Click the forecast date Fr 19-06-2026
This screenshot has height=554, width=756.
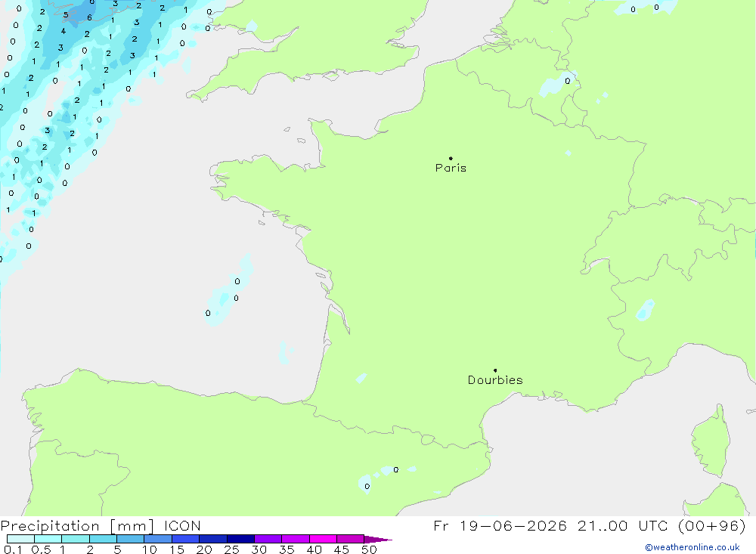500,525
